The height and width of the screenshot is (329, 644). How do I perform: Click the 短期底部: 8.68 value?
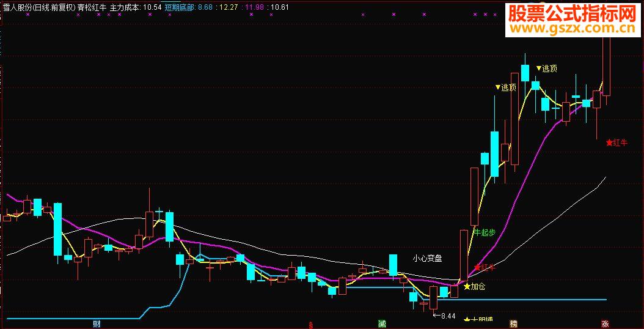(189, 7)
